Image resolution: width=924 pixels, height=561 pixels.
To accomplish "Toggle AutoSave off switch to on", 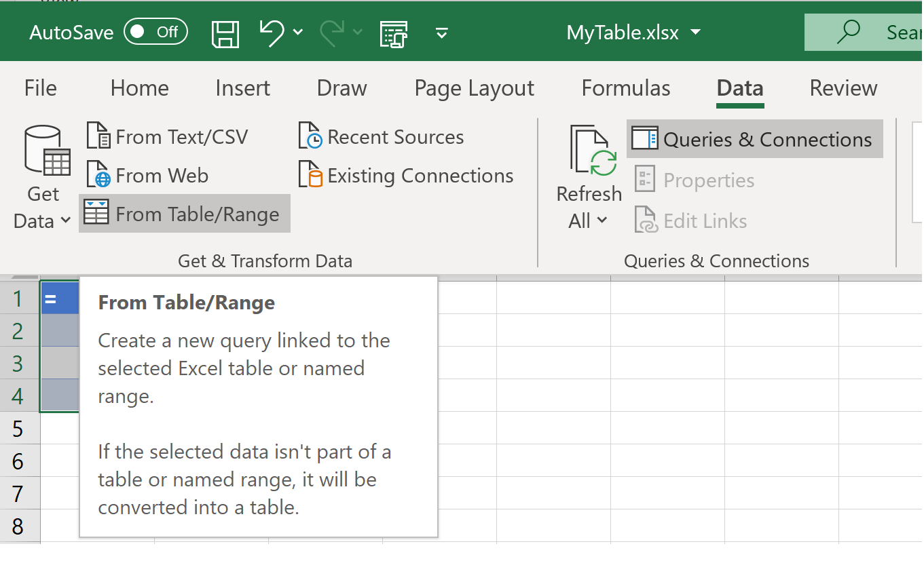I will click(x=155, y=31).
